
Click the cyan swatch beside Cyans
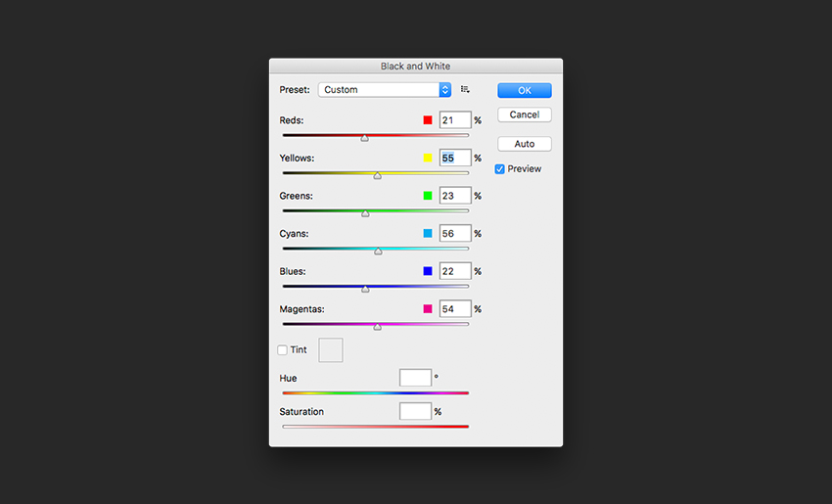(x=428, y=234)
